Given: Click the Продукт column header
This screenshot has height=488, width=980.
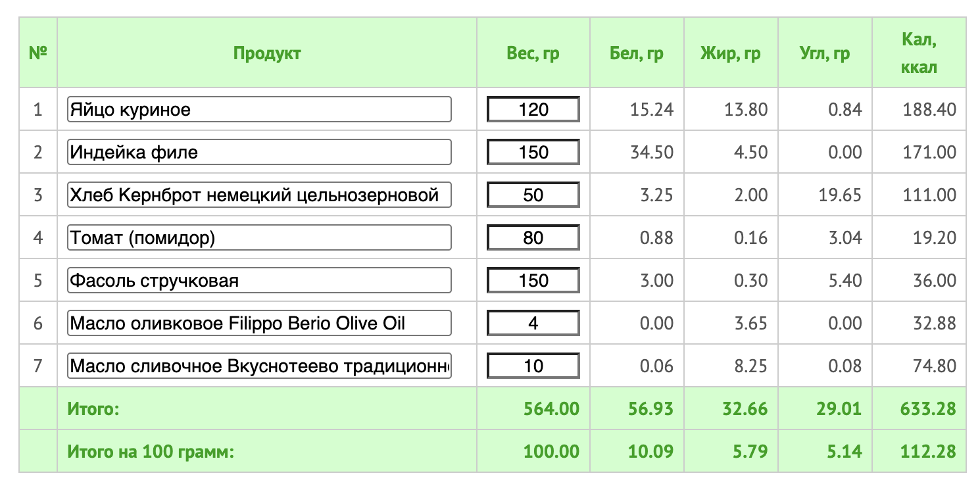Looking at the screenshot, I should coord(267,53).
